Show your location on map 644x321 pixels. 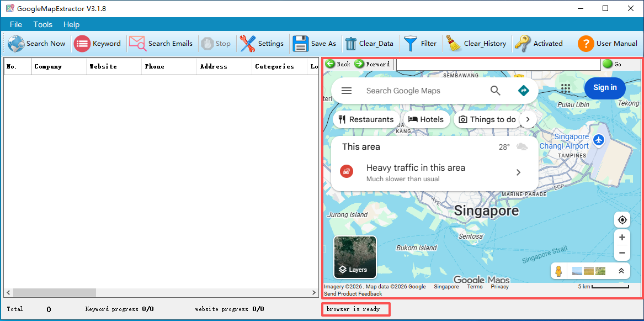[622, 220]
